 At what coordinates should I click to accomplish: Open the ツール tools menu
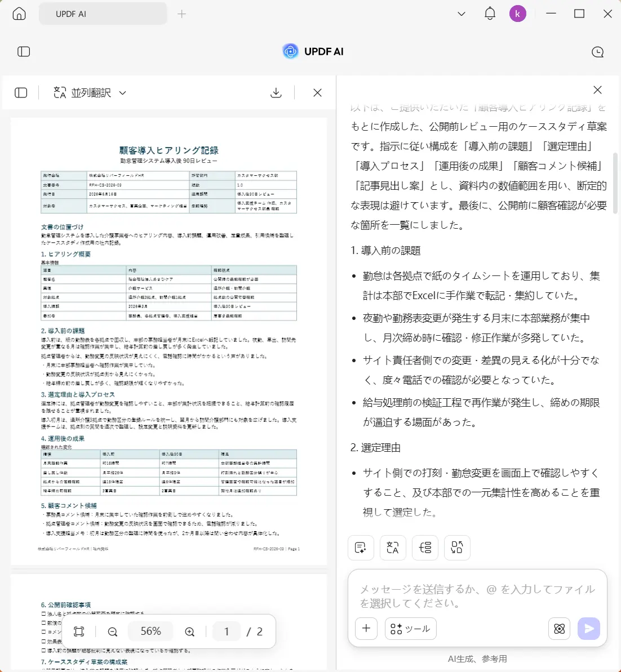click(x=410, y=628)
